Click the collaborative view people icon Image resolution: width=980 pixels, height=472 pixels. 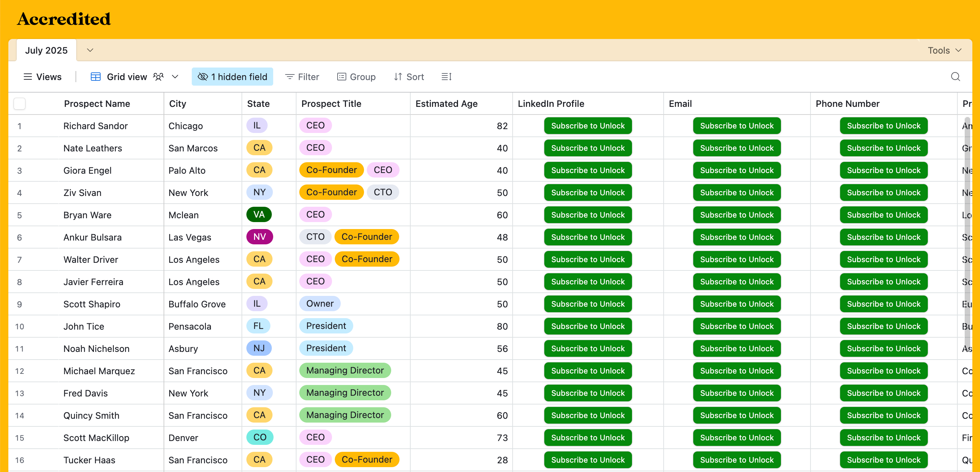pyautogui.click(x=158, y=77)
